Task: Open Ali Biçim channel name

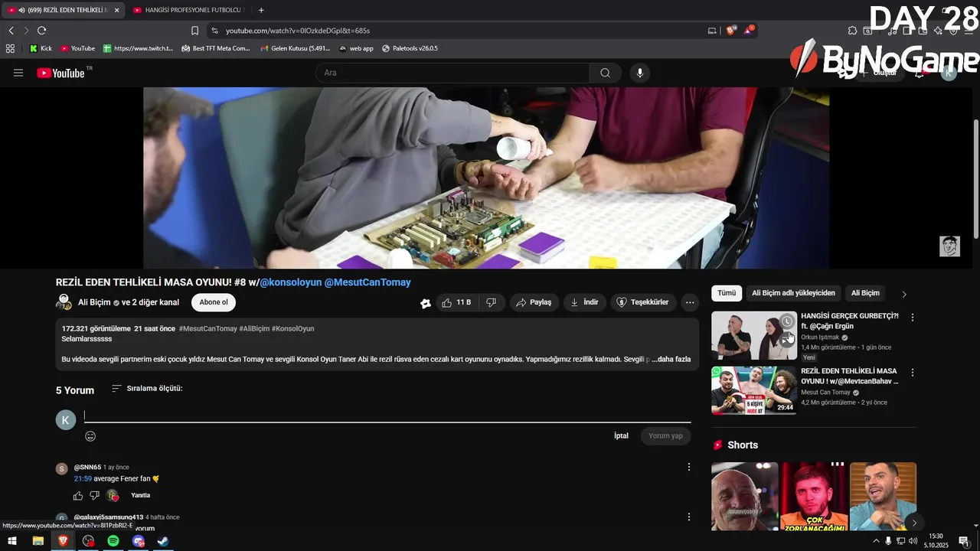Action: [94, 302]
